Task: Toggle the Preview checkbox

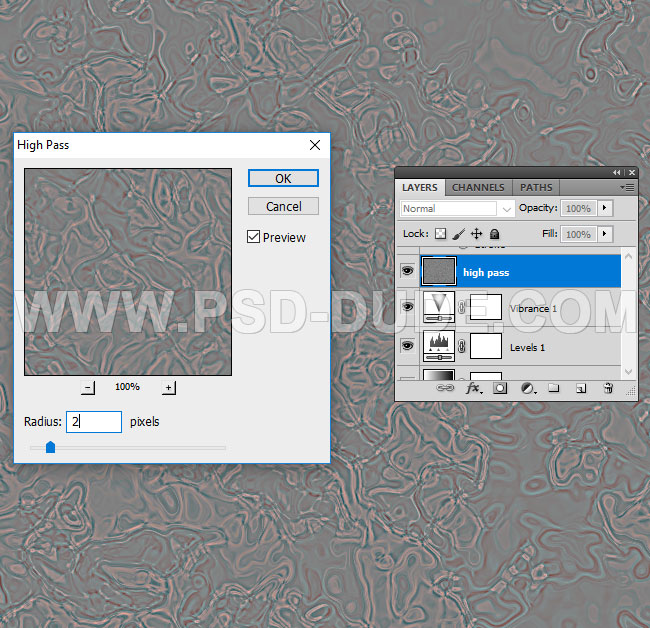Action: click(x=253, y=237)
